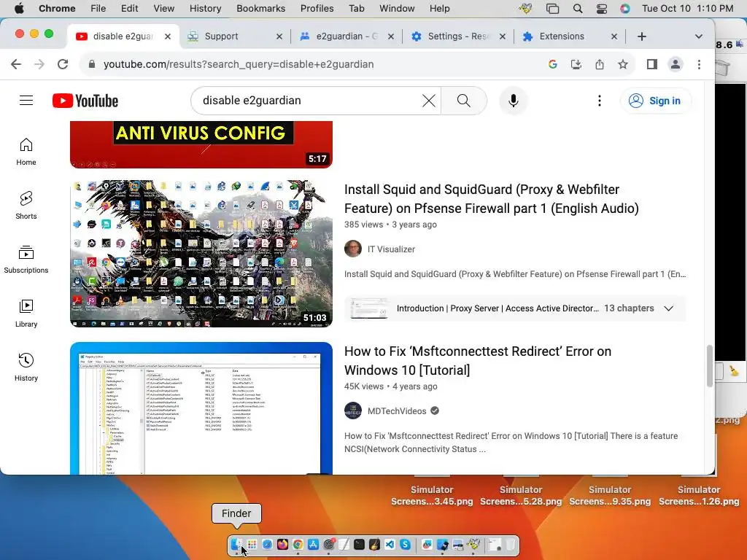The image size is (747, 560).
Task: Visit the MDTechVideos channel
Action: 397,411
